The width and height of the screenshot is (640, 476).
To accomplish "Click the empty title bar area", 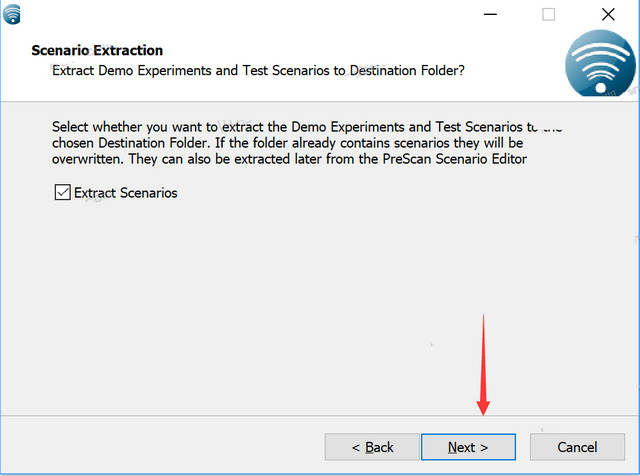I will click(x=250, y=14).
